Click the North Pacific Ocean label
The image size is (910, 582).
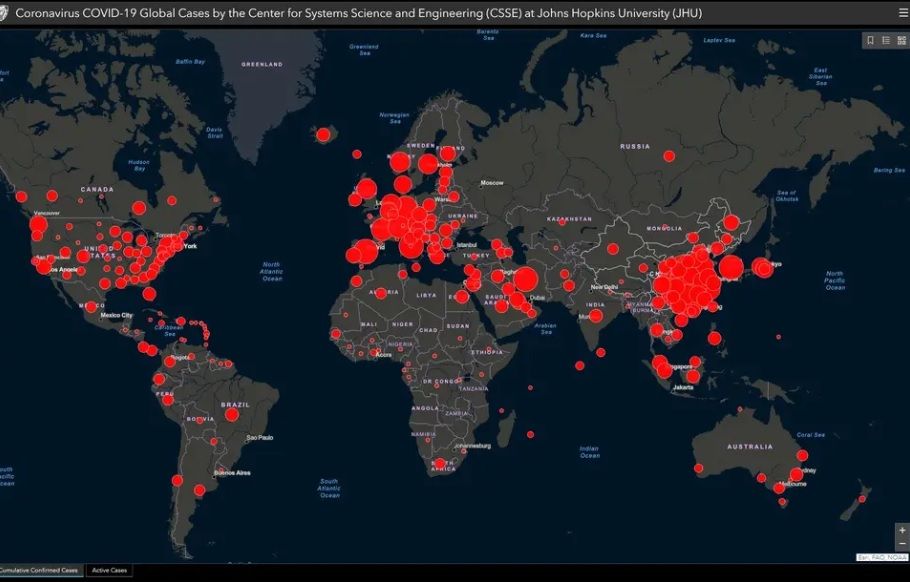click(x=835, y=280)
